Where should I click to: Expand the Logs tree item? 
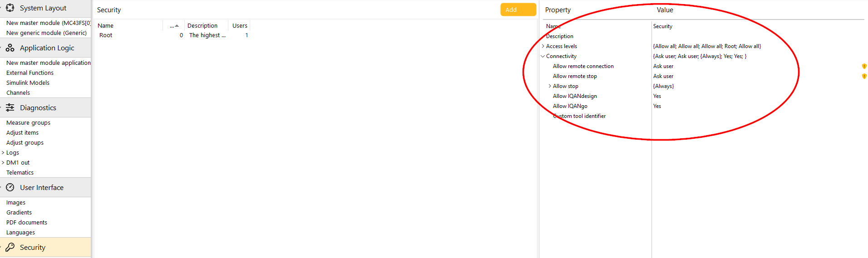click(x=3, y=153)
